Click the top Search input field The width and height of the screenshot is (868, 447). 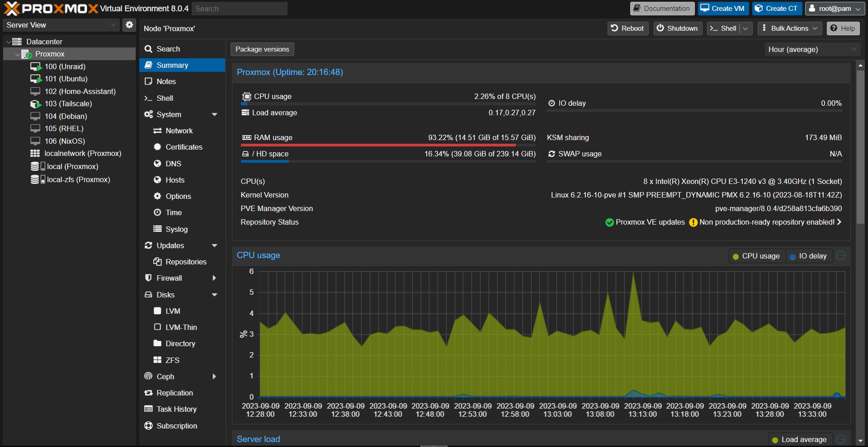(240, 9)
